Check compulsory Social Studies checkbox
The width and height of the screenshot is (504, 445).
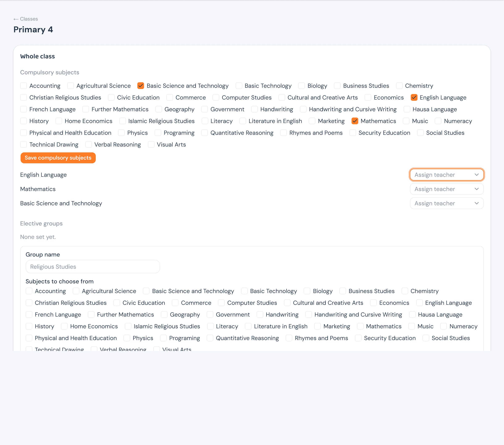420,133
